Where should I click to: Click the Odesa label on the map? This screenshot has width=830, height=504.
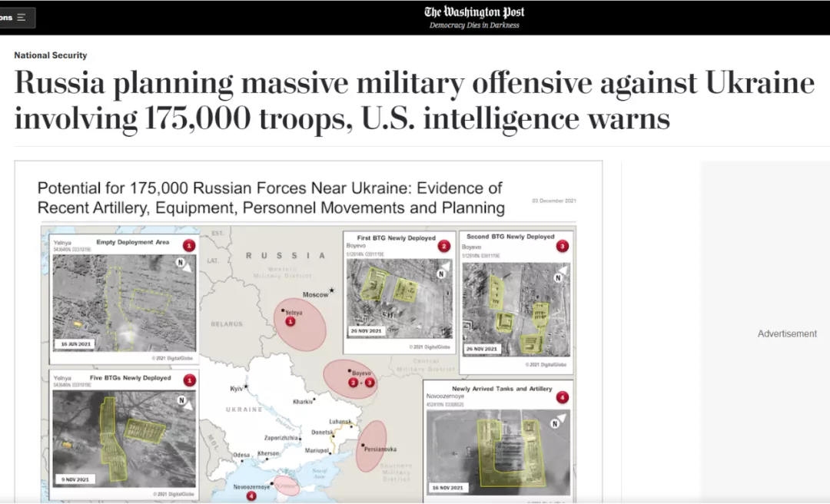click(x=241, y=455)
